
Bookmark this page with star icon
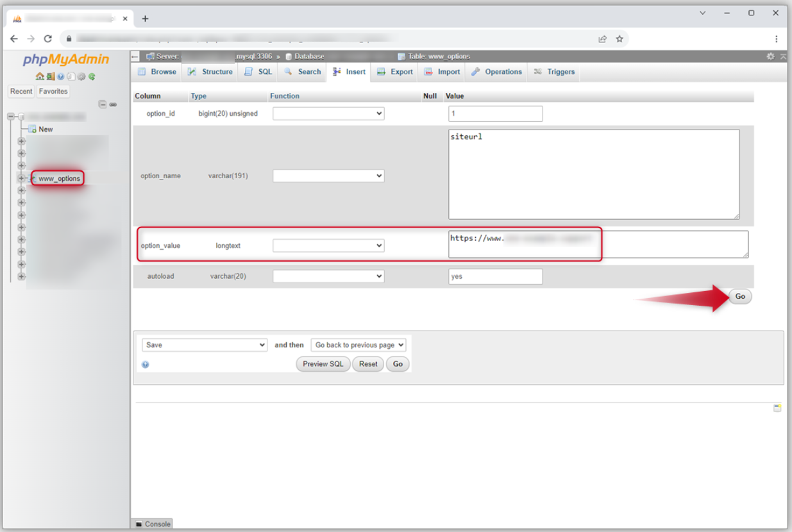pyautogui.click(x=619, y=38)
